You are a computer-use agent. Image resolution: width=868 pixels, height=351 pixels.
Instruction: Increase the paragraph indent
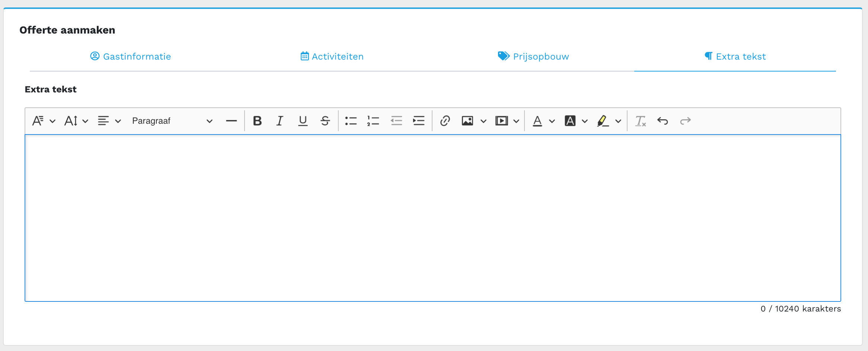point(419,121)
